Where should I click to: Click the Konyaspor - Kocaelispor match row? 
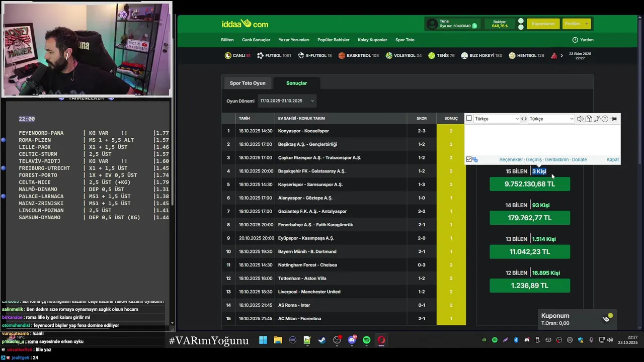(x=344, y=131)
